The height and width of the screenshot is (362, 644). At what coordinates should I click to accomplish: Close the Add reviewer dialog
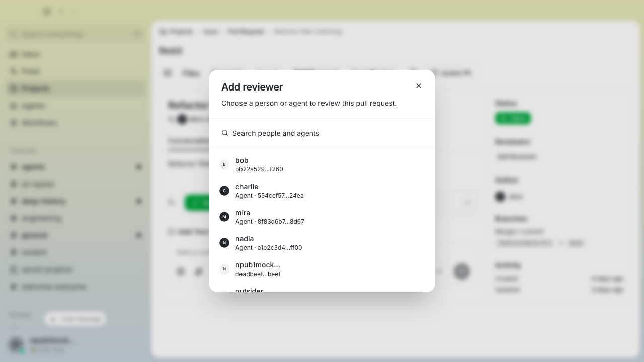click(x=419, y=86)
